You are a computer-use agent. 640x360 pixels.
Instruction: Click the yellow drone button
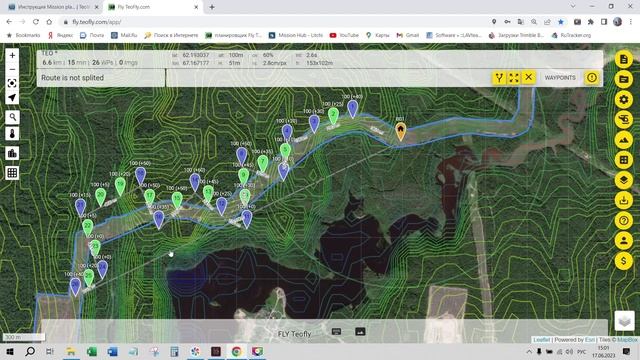[x=624, y=120]
